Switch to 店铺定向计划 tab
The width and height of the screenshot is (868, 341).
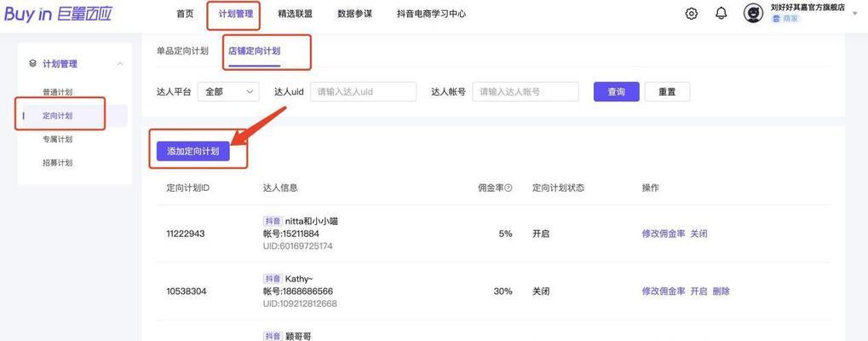[254, 51]
